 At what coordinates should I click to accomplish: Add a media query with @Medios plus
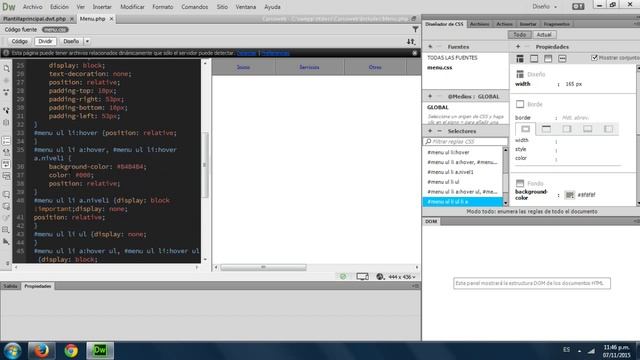(430, 96)
